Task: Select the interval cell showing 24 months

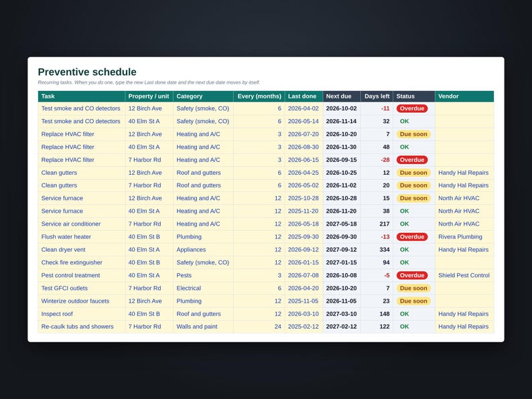Action: coord(259,327)
